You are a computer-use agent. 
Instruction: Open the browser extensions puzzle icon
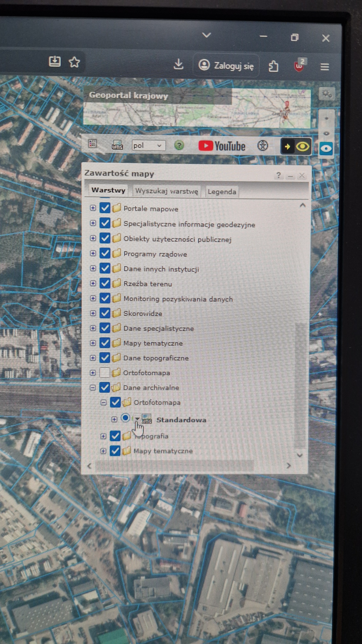[x=273, y=66]
